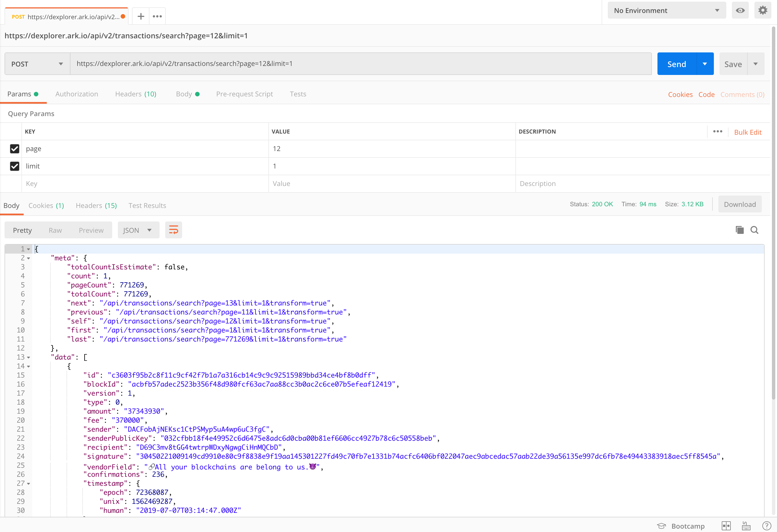Viewport: 777px width, 532px height.
Task: Open Bulk Edit for query params
Action: pos(748,132)
